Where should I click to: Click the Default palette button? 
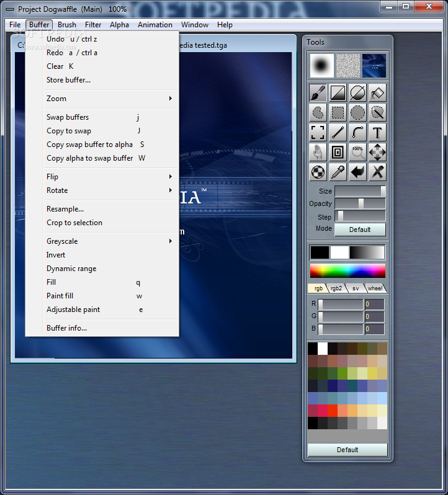347,450
